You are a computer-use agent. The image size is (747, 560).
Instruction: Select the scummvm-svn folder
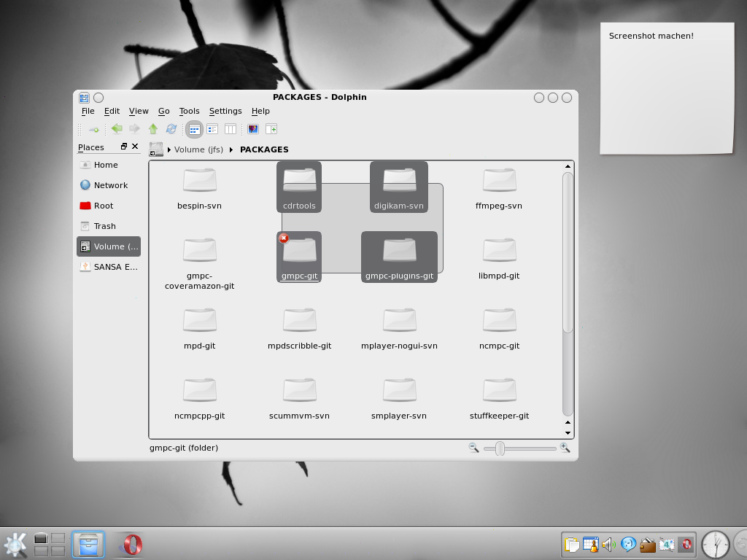coord(299,399)
